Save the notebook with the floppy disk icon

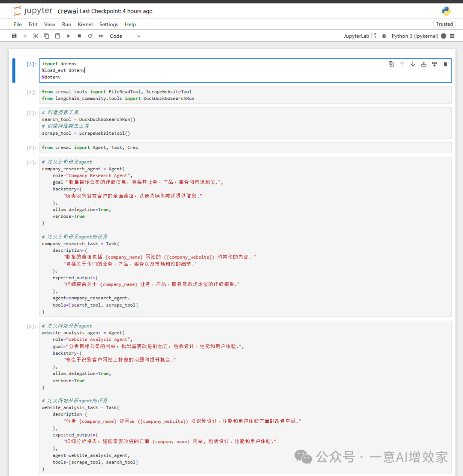coord(14,36)
